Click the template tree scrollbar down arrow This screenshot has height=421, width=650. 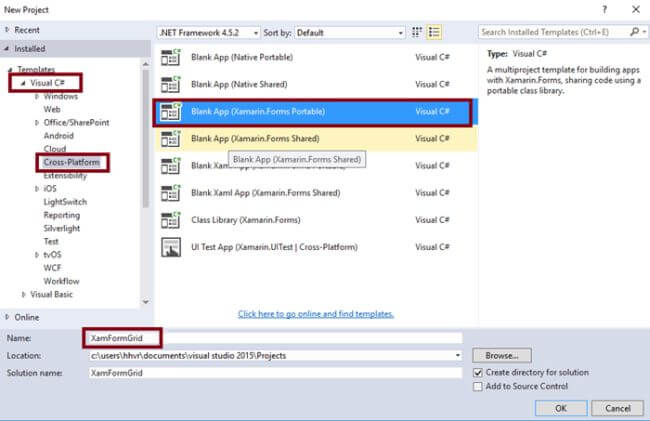coord(146,302)
